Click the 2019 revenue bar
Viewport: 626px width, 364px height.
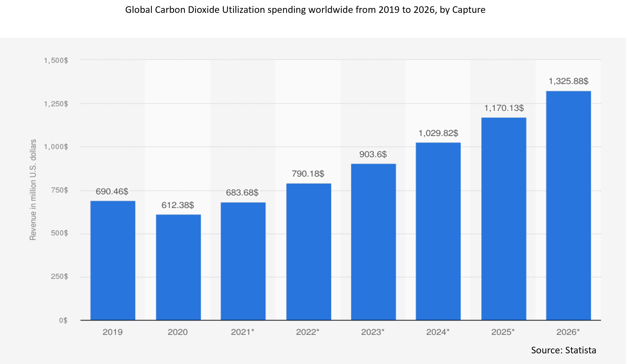point(113,261)
